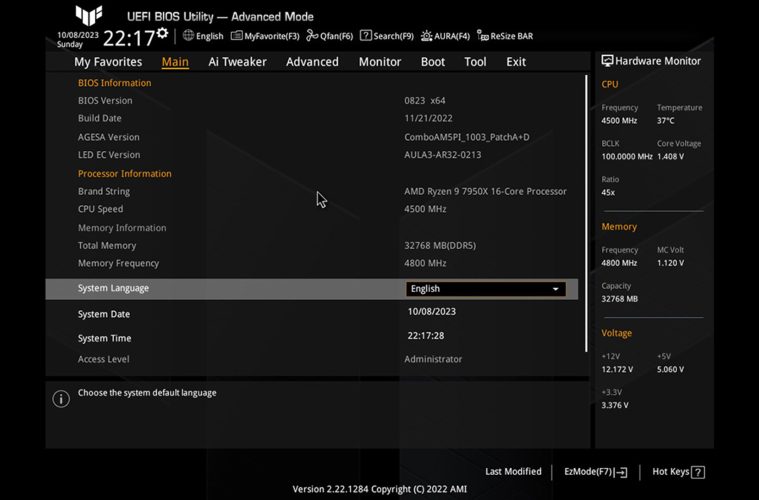The width and height of the screenshot is (759, 500).
Task: Click the Memory Frequency label
Action: 118,263
